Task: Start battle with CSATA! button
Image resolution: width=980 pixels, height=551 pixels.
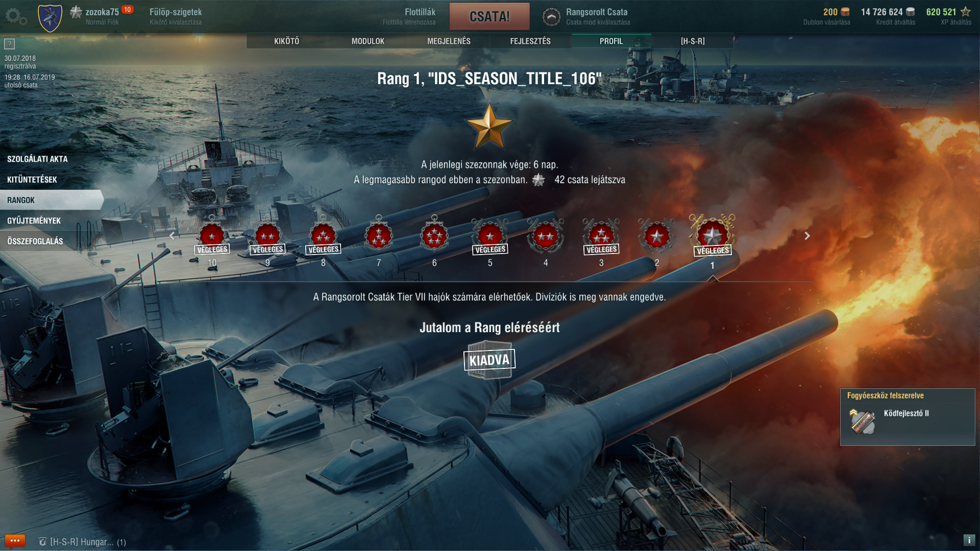Action: tap(489, 16)
